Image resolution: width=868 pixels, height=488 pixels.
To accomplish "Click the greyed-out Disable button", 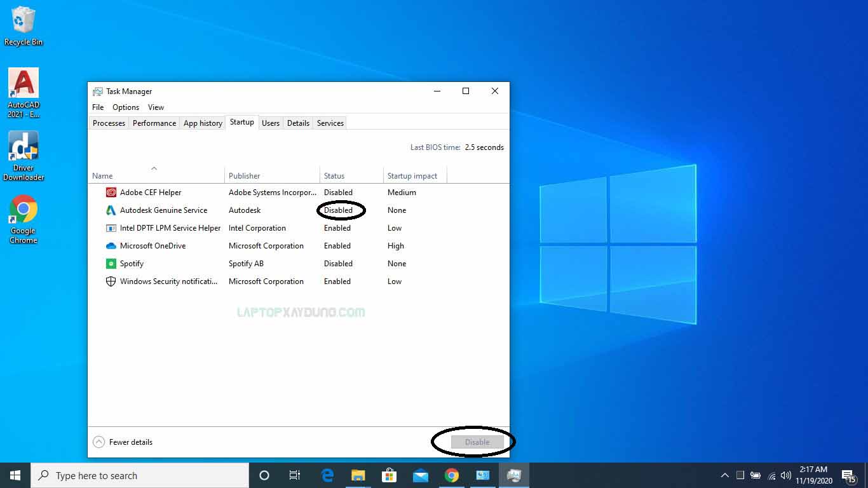I will 477,442.
